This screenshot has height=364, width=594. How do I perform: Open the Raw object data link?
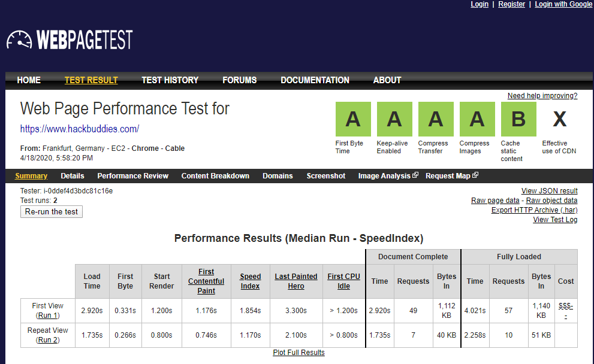[551, 201]
